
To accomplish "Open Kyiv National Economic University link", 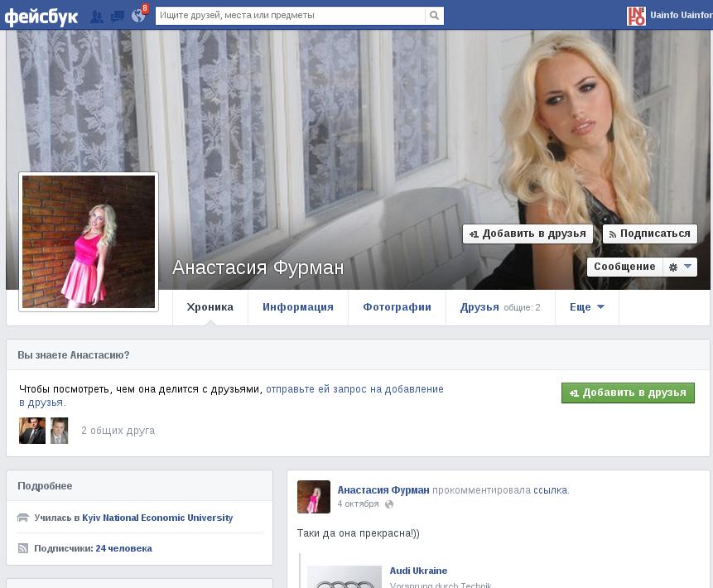I will pyautogui.click(x=157, y=518).
